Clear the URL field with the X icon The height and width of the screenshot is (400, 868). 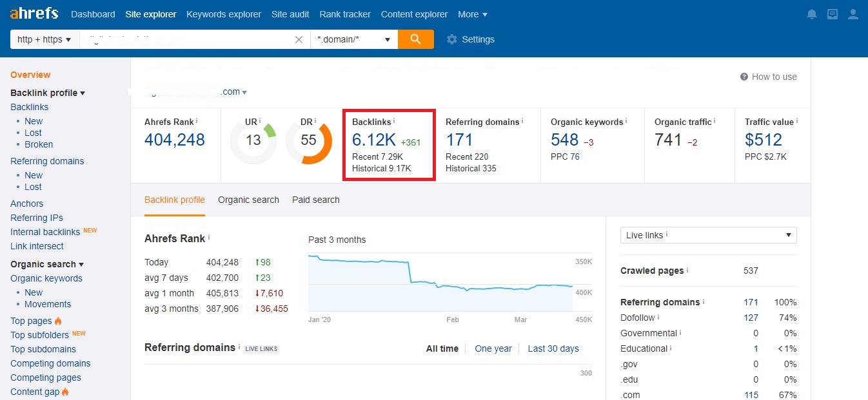coord(299,39)
